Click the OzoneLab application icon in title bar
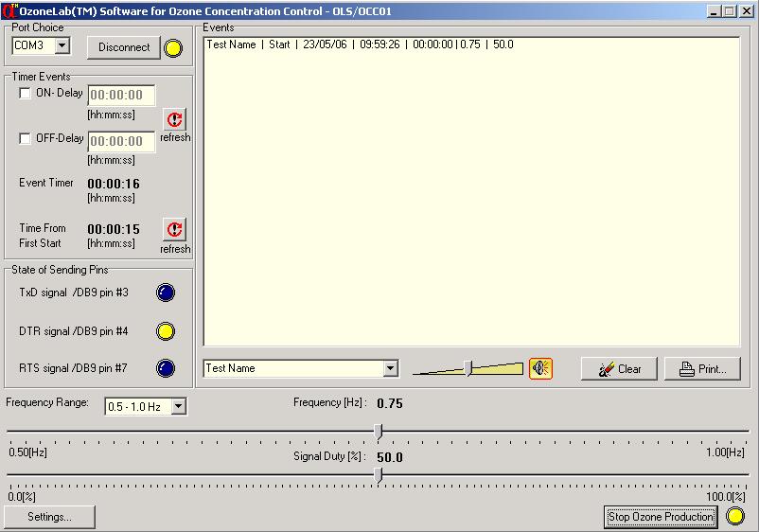The image size is (759, 532). click(x=9, y=10)
